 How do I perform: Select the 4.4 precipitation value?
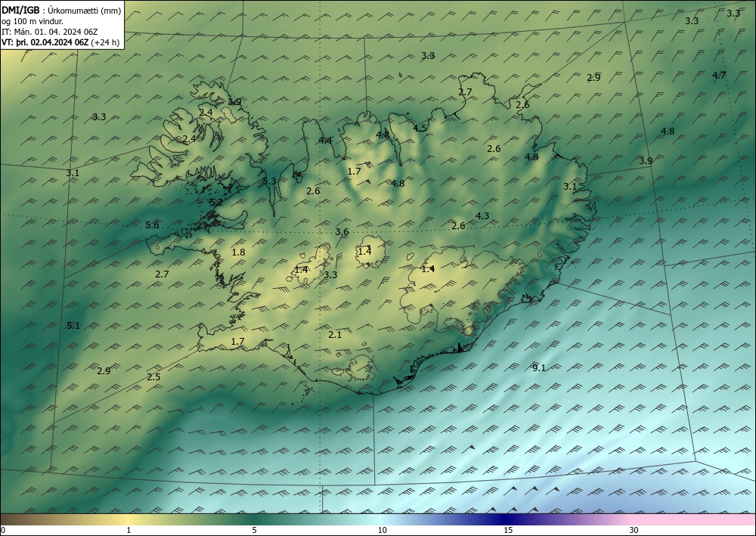[325, 141]
